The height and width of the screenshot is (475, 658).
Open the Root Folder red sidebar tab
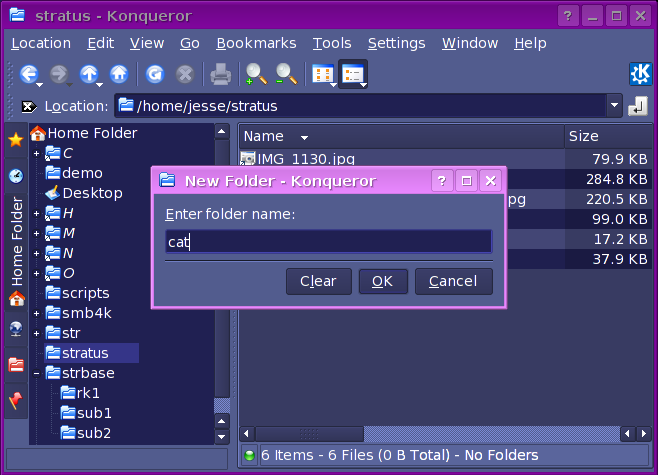16,365
